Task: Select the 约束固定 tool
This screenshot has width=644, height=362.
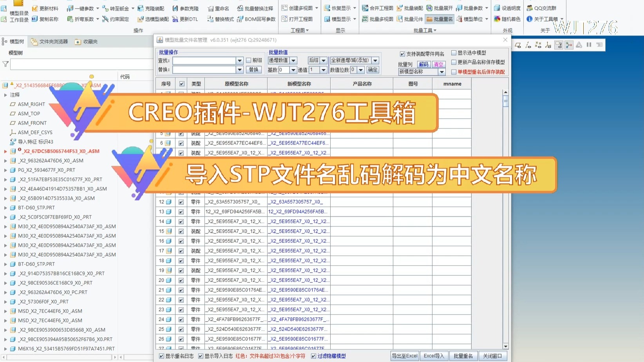Action: (116, 19)
